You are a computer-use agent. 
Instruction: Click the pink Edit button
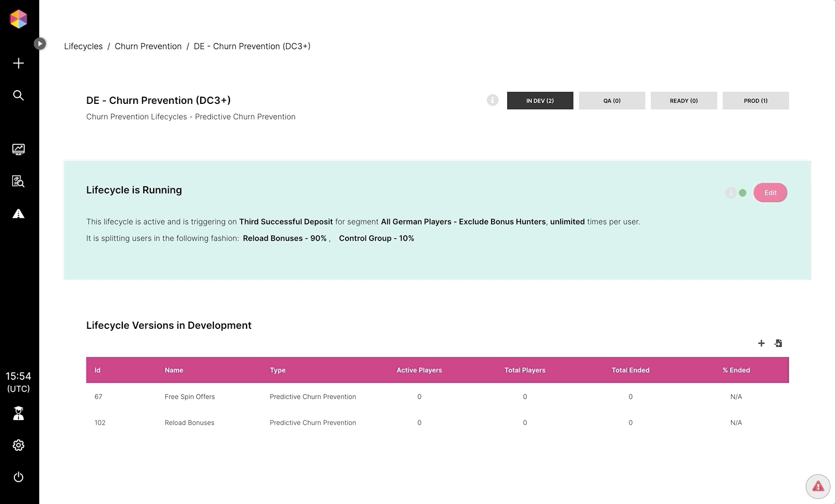(770, 193)
